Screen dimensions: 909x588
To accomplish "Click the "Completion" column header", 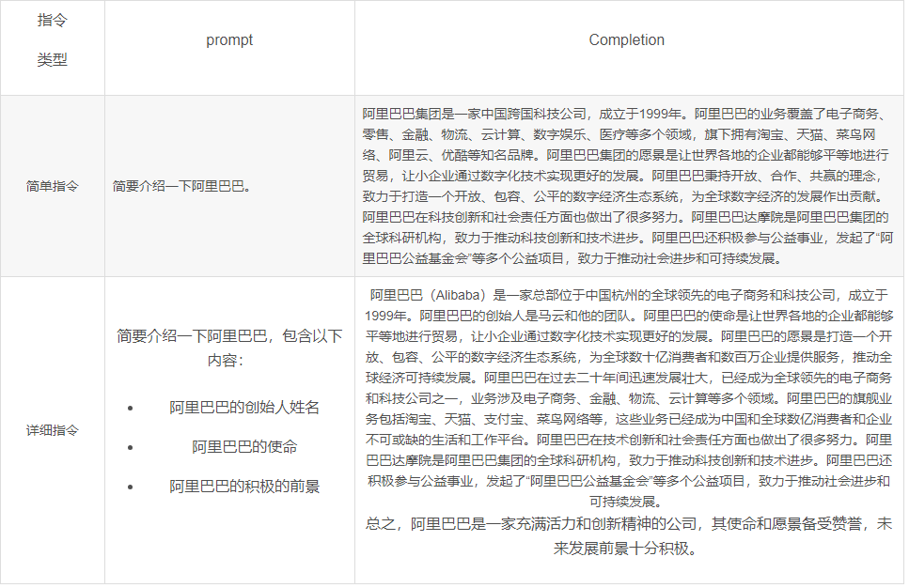I will click(x=627, y=40).
